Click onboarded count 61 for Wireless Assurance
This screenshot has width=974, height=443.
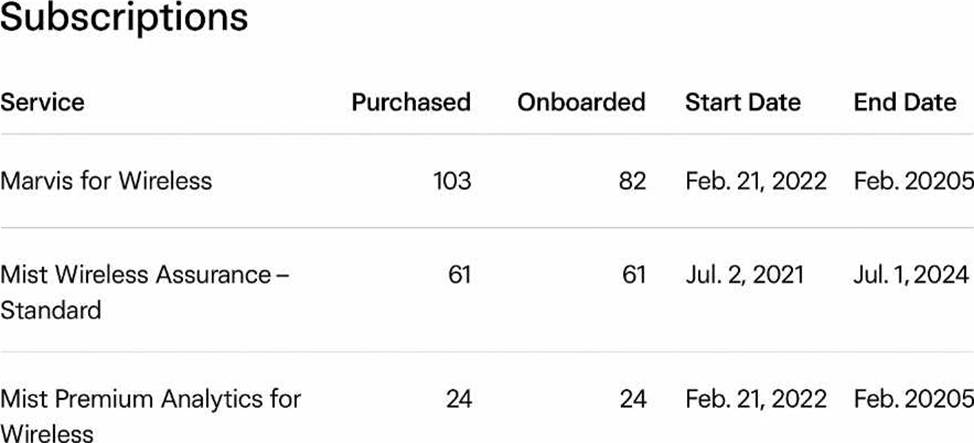point(634,274)
